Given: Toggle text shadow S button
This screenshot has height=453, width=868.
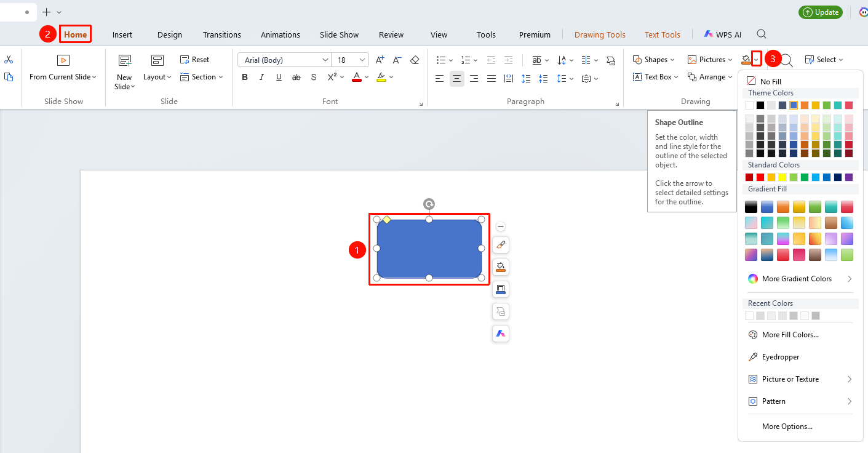Looking at the screenshot, I should click(x=314, y=77).
